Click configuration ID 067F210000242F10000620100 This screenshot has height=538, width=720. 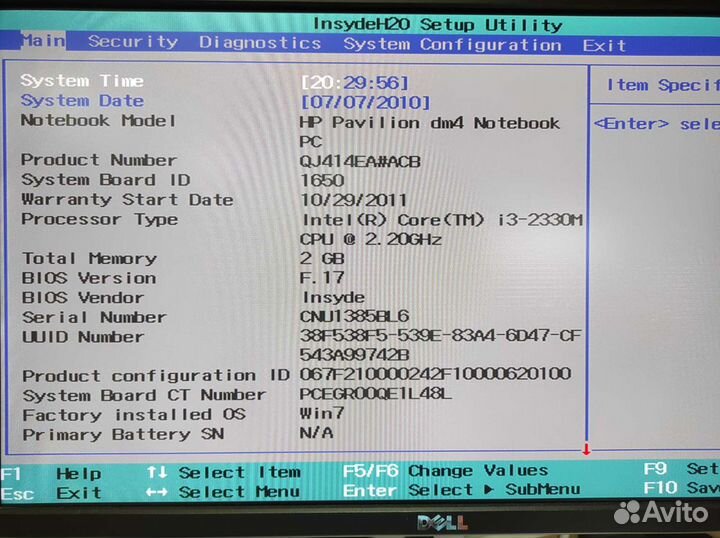click(x=435, y=374)
